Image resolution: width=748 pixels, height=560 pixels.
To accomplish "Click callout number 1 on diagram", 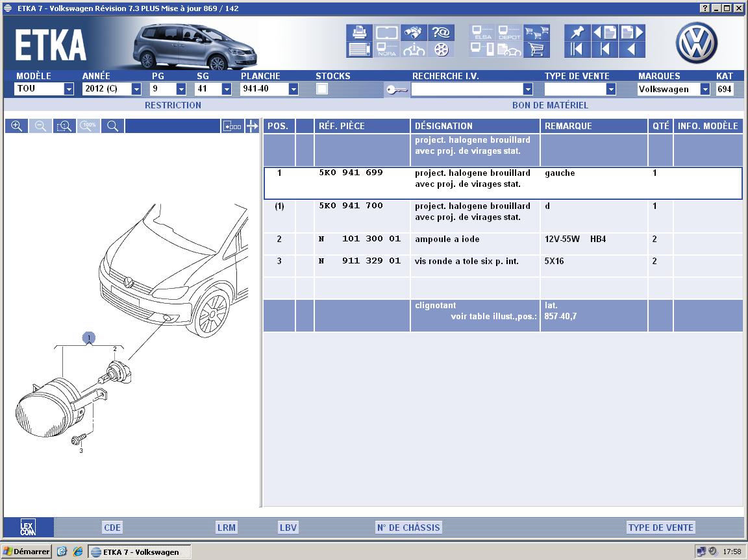I will (x=89, y=337).
